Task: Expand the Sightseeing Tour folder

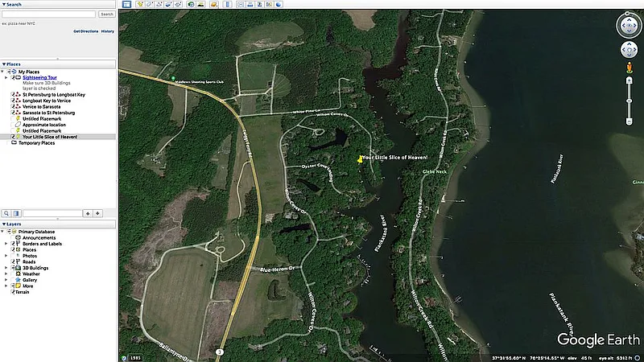Action: click(x=6, y=77)
